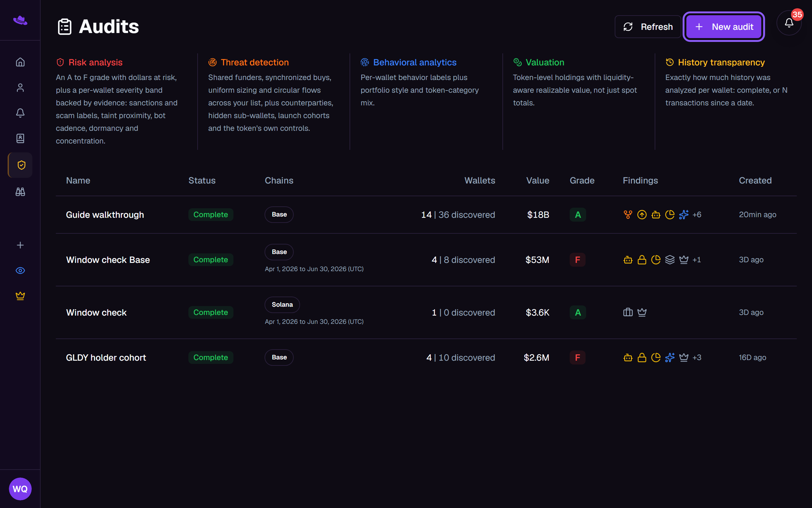Click the blue eye sidebar icon
This screenshot has height=508, width=812.
tap(20, 271)
